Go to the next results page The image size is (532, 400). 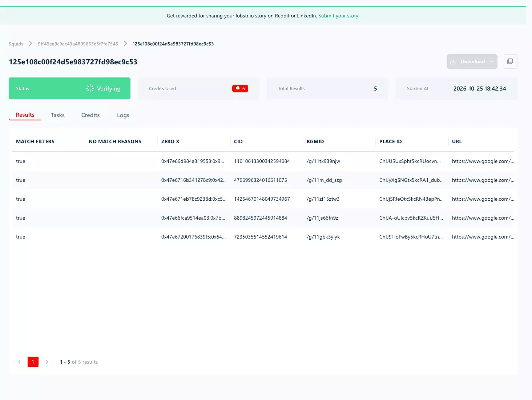click(x=47, y=362)
